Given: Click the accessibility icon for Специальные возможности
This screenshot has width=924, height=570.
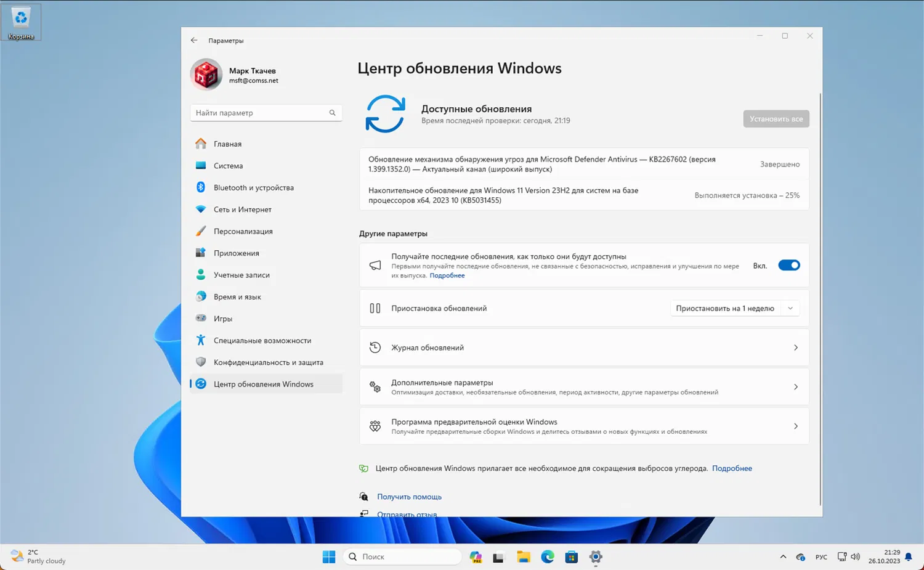Looking at the screenshot, I should tap(201, 340).
